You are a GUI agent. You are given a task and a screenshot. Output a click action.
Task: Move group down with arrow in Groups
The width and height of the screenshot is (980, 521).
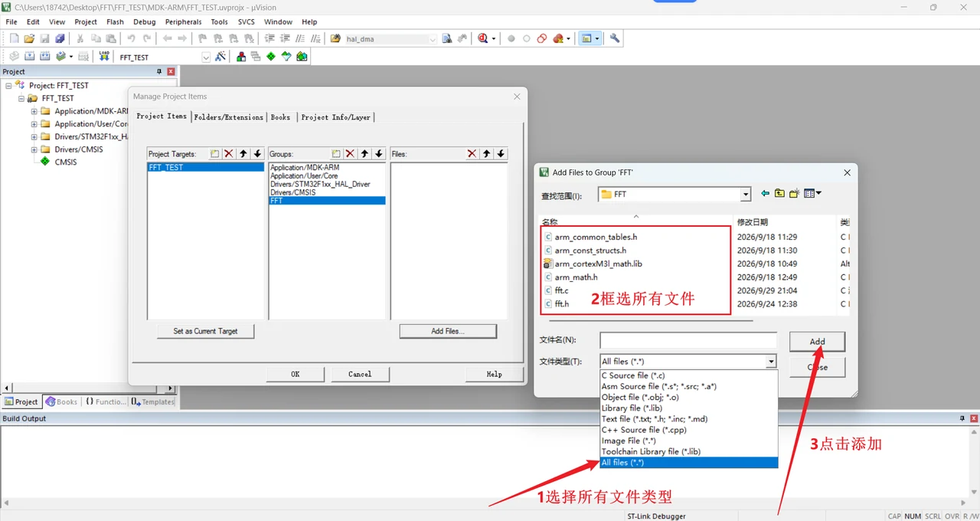click(379, 154)
